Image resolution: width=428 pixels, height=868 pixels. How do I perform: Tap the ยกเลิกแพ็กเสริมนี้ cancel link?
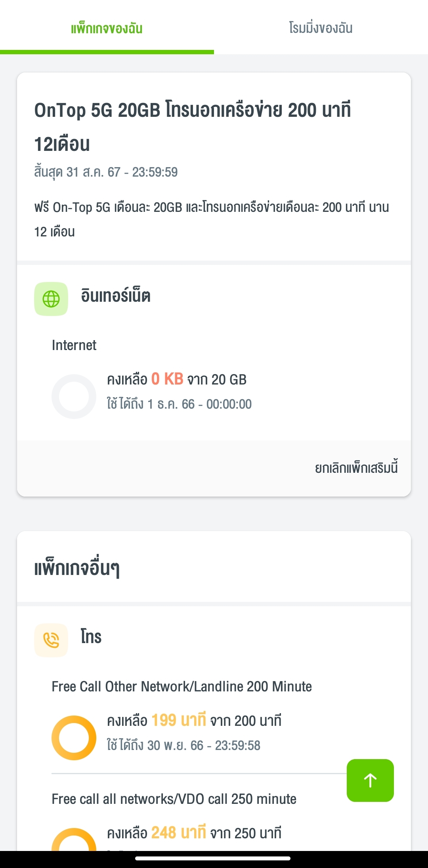coord(356,468)
